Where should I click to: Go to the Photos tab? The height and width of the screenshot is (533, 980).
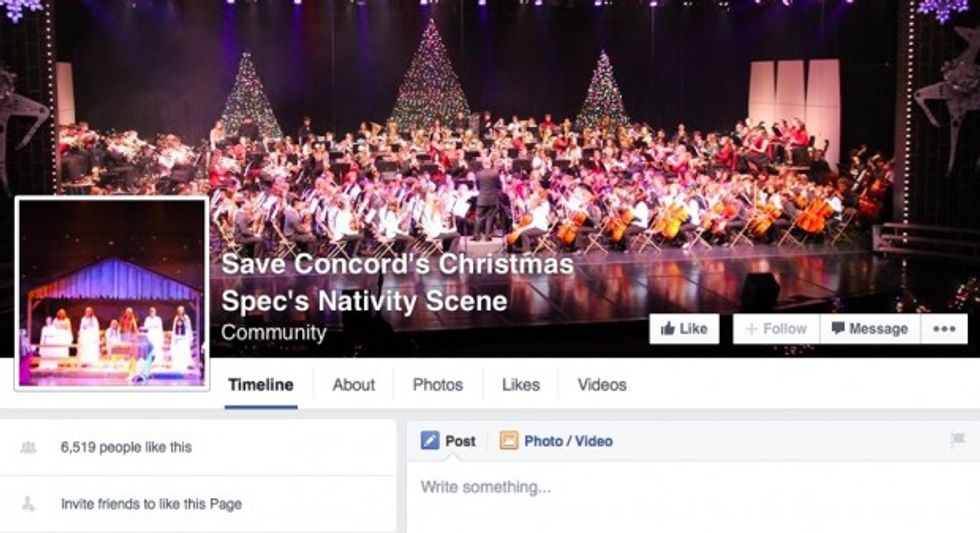[x=438, y=385]
